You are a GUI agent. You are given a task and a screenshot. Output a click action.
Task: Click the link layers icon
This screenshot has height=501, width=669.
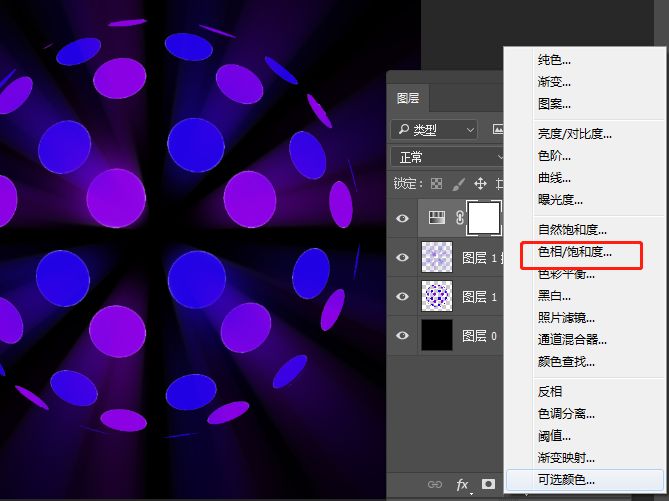coord(435,484)
